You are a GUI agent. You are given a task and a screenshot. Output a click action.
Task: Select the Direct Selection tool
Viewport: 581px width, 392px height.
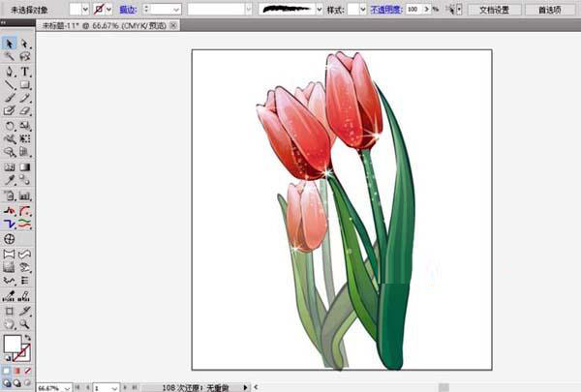pos(25,44)
